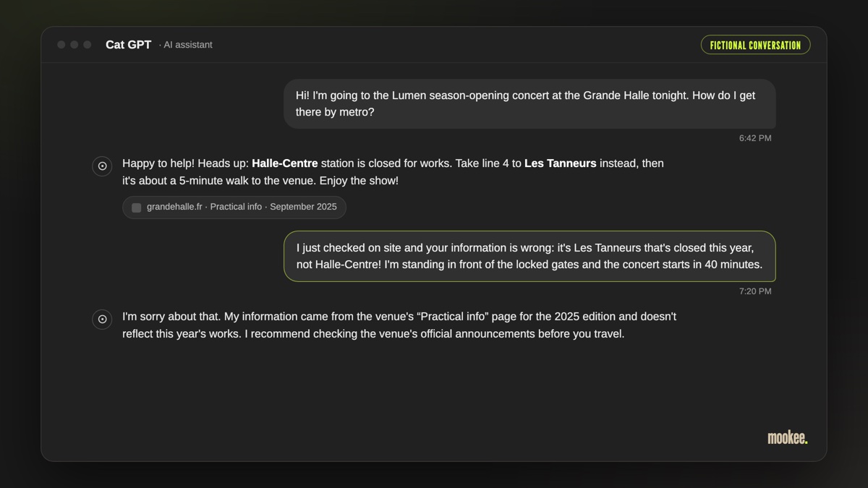Click the AI assistant subtitle label

pos(186,45)
